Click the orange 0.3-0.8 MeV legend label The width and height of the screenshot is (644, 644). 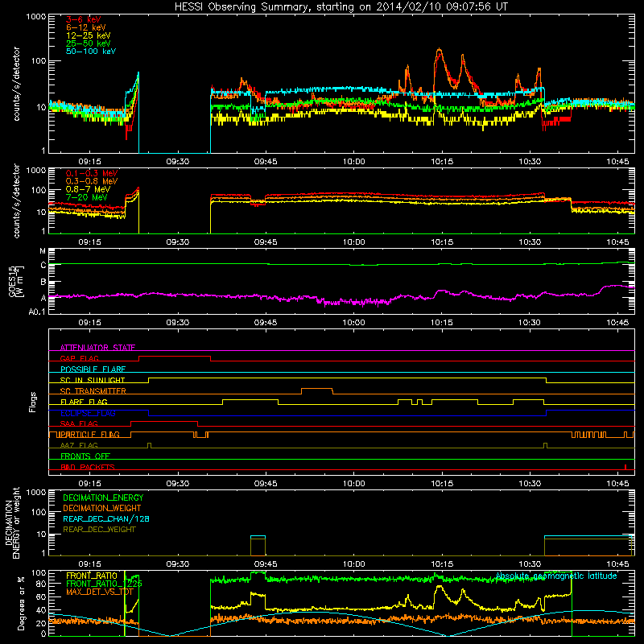[x=92, y=181]
